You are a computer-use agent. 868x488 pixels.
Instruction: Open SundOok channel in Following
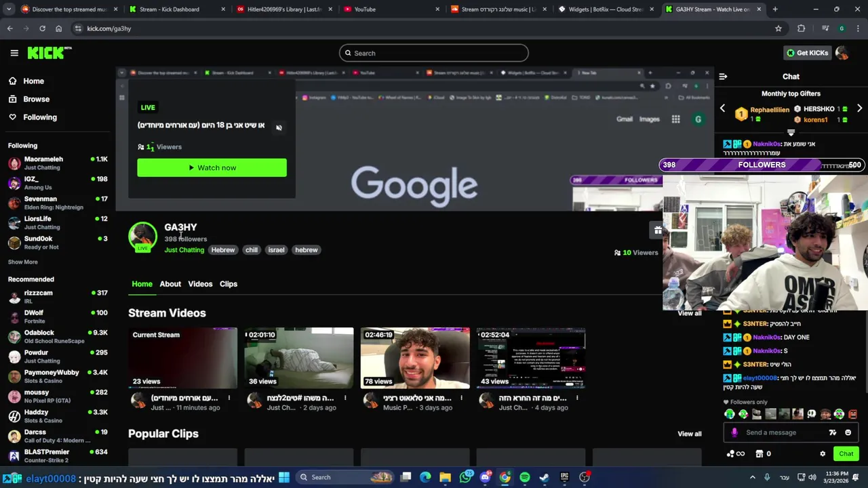[58, 243]
